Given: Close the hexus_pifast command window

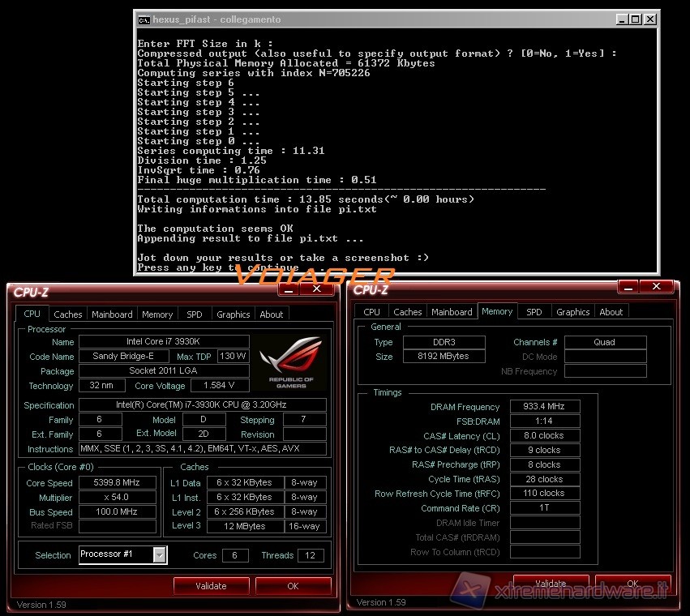Looking at the screenshot, I should tap(649, 19).
